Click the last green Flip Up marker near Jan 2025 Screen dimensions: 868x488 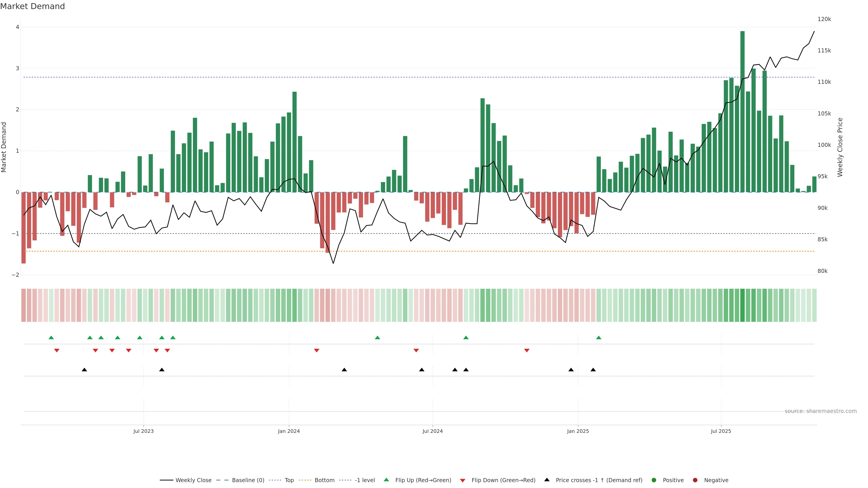[598, 338]
